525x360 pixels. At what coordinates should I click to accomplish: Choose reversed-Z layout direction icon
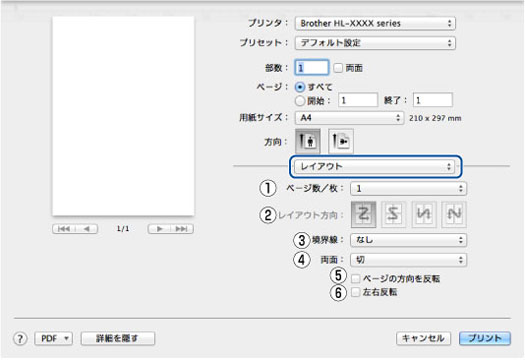(393, 214)
